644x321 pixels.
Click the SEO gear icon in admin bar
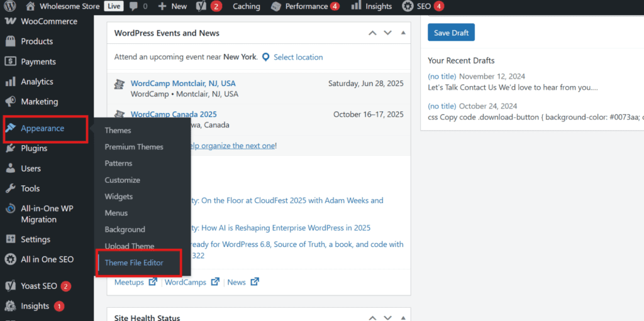coord(408,6)
